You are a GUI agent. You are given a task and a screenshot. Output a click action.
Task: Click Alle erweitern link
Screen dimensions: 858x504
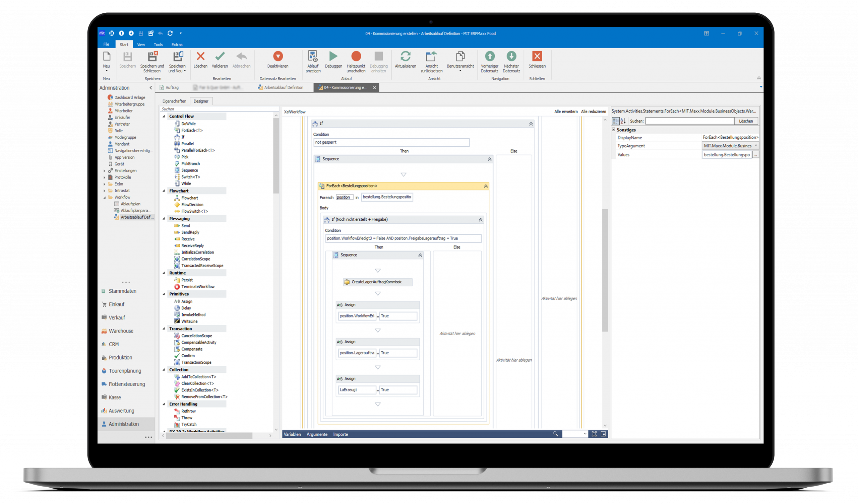565,112
